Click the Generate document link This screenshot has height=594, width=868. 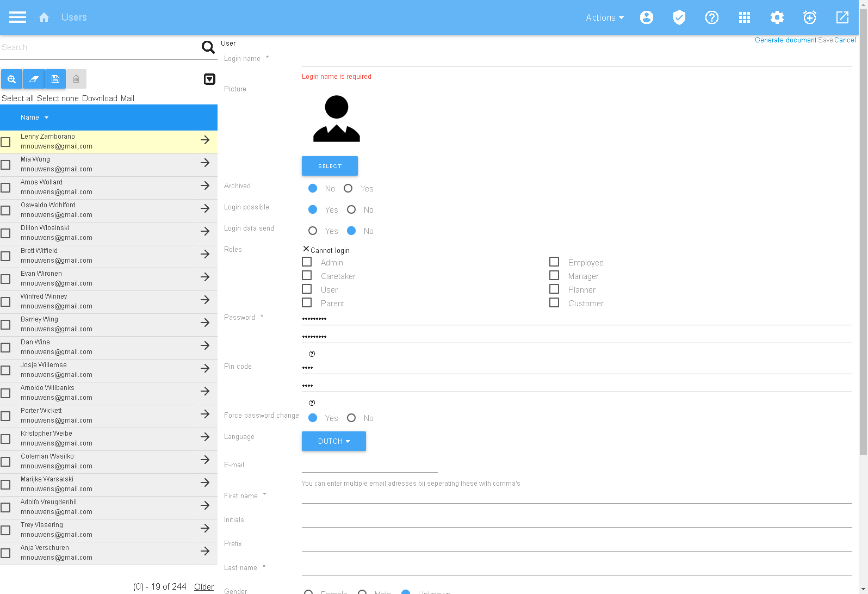(x=785, y=40)
